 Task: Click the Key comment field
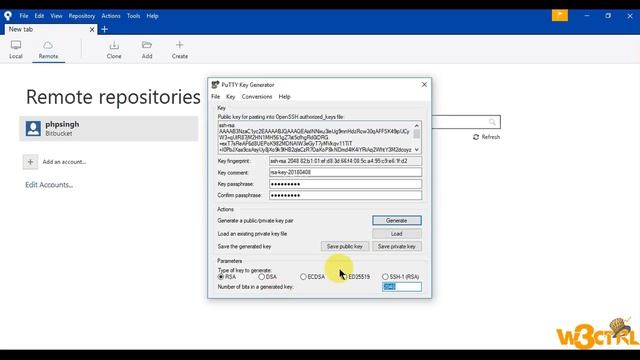click(345, 173)
